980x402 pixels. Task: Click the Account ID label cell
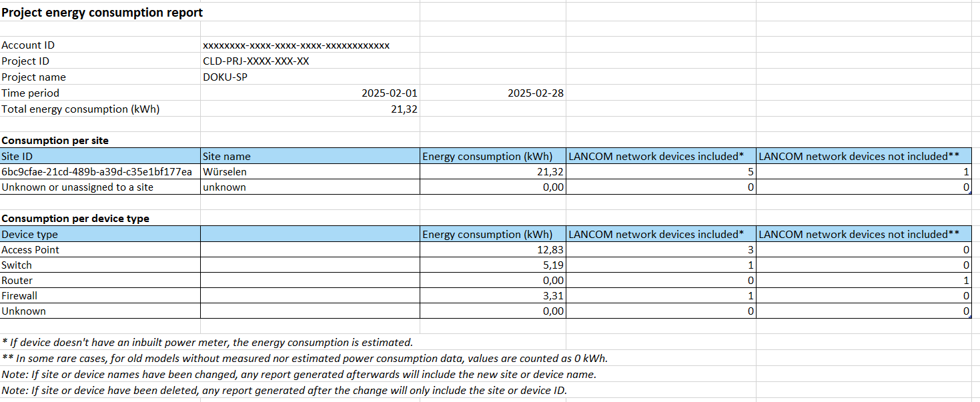pos(28,45)
